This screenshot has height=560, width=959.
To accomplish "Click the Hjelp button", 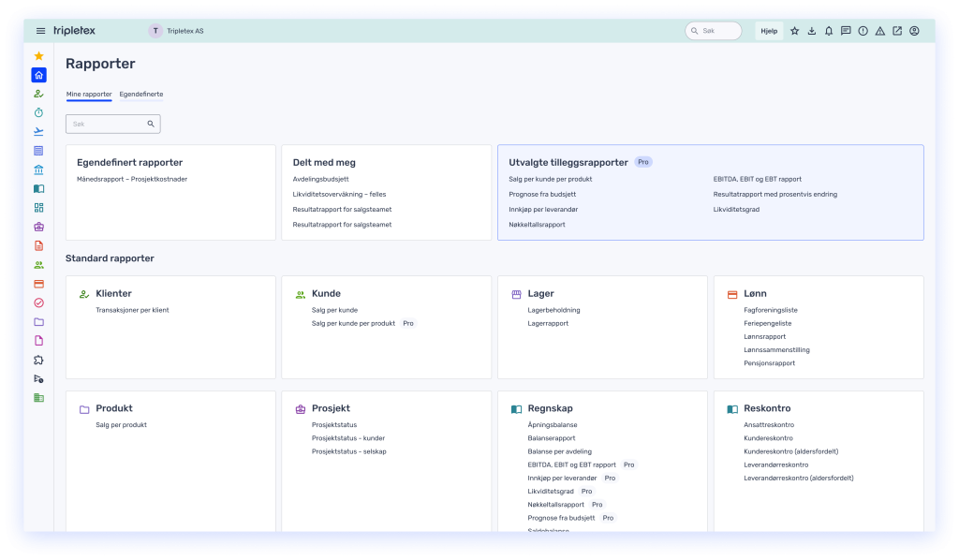I will [x=769, y=31].
